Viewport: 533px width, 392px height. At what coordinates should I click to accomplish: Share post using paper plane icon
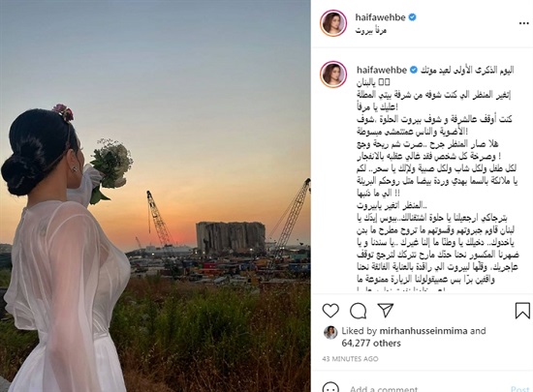point(386,310)
